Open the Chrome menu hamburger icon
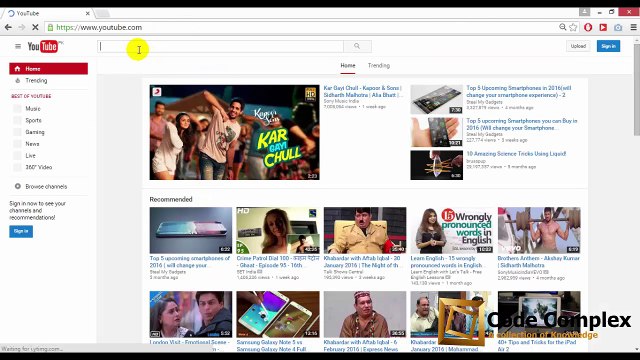640x360 pixels. tap(633, 27)
